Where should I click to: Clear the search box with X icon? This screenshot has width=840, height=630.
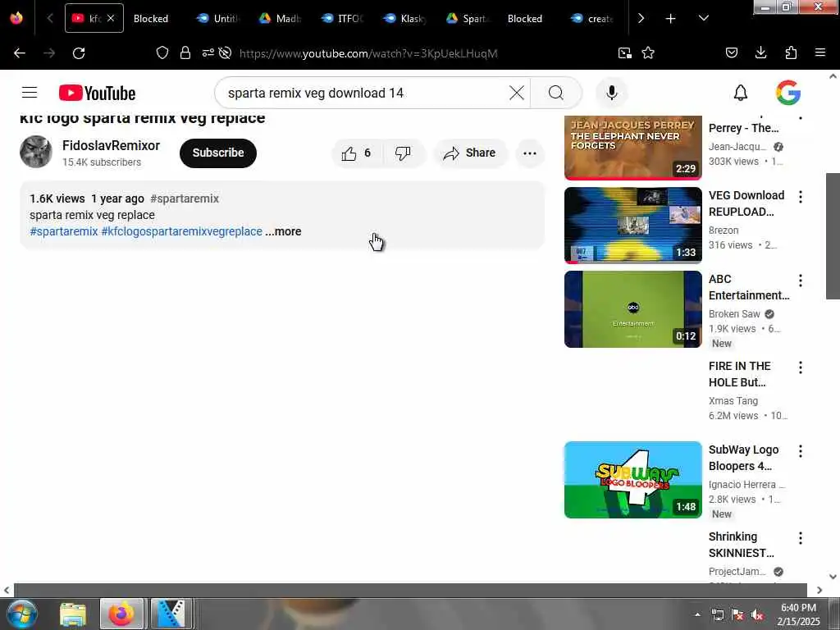(517, 93)
